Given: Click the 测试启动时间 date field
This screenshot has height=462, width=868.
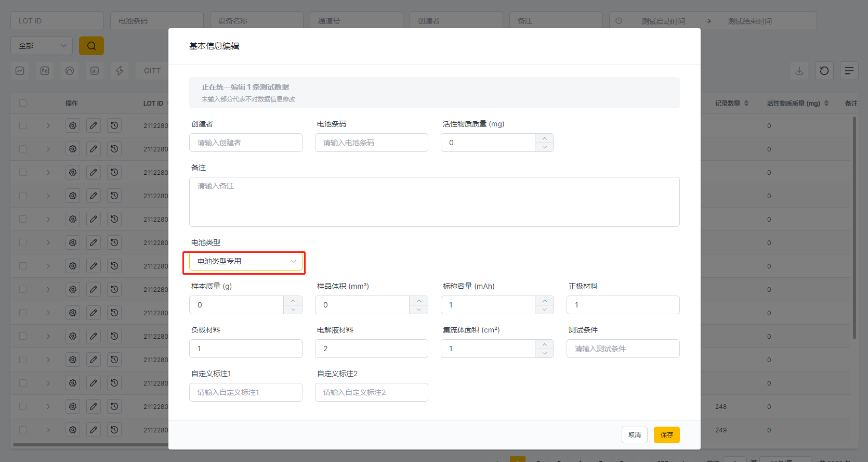Looking at the screenshot, I should pos(663,21).
